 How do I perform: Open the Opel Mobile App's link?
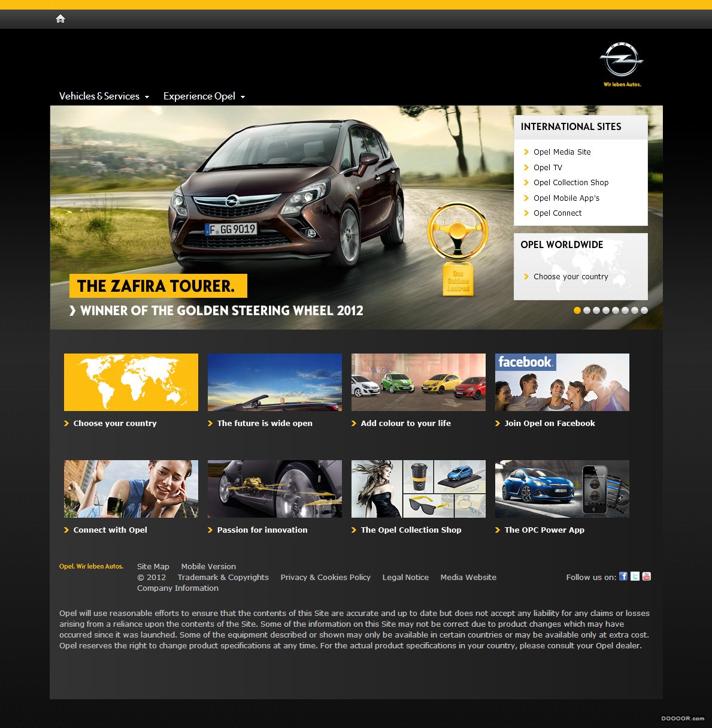566,198
